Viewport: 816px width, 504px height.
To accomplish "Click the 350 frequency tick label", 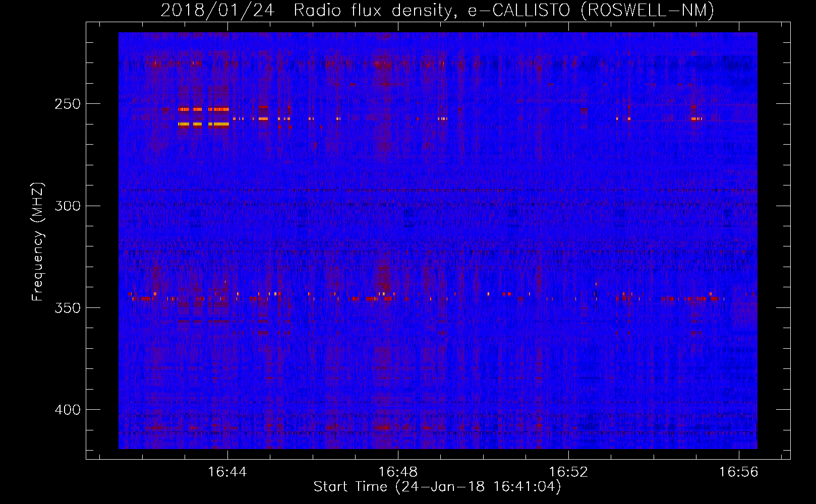I will point(68,308).
